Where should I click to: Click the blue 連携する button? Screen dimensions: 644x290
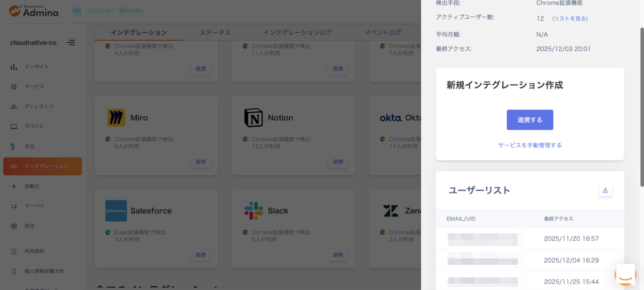click(x=530, y=120)
